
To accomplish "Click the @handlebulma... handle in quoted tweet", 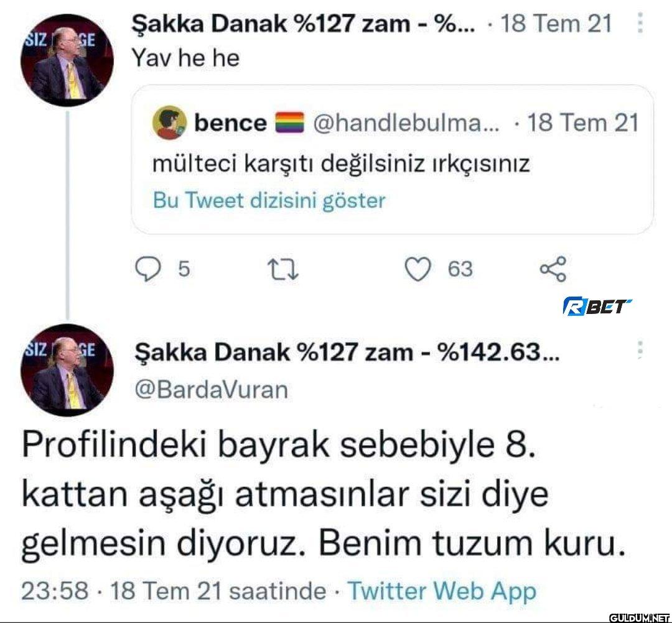I will point(404,123).
